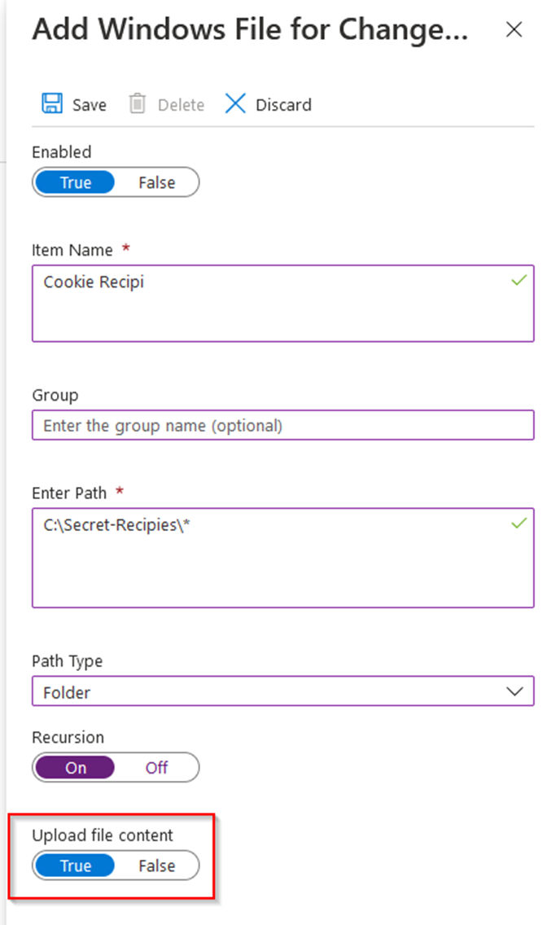
Task: Click the Path Type chevron arrow
Action: tap(516, 690)
